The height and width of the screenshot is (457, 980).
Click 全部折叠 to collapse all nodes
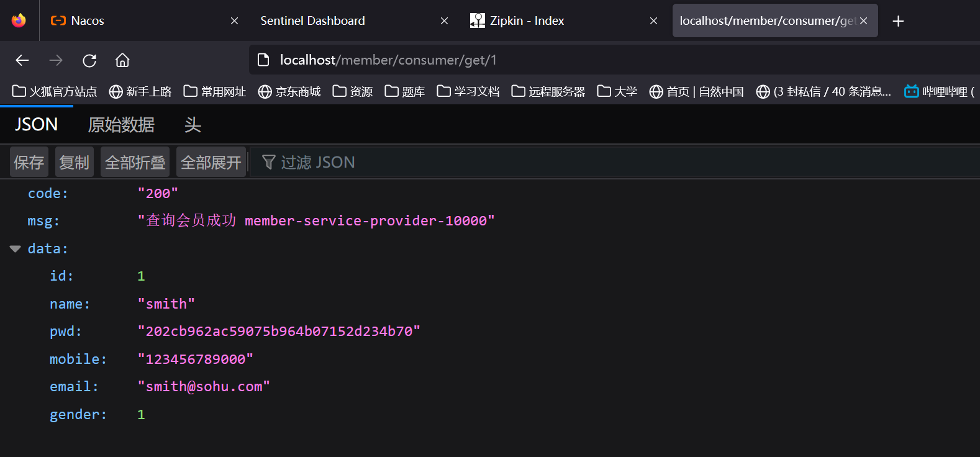coord(135,162)
